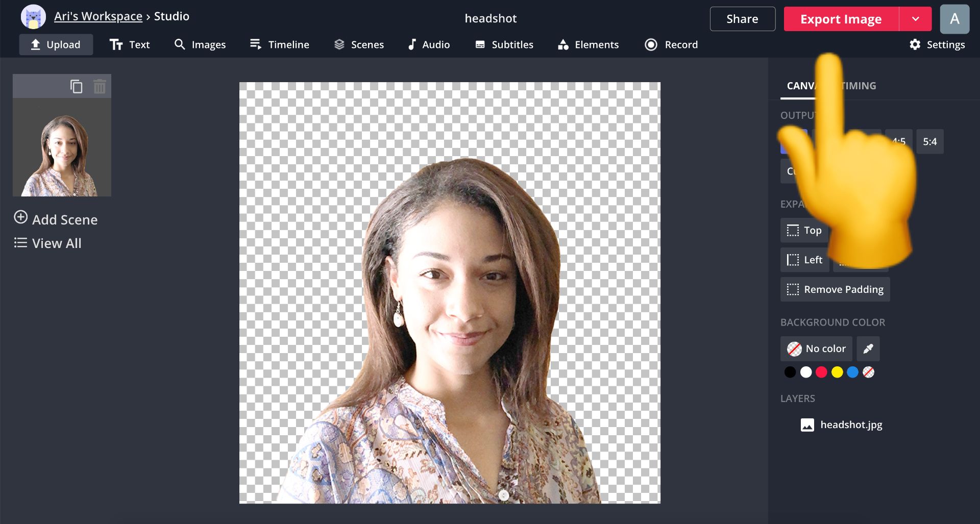Open the Timeline menu item
The image size is (980, 524).
(x=279, y=45)
